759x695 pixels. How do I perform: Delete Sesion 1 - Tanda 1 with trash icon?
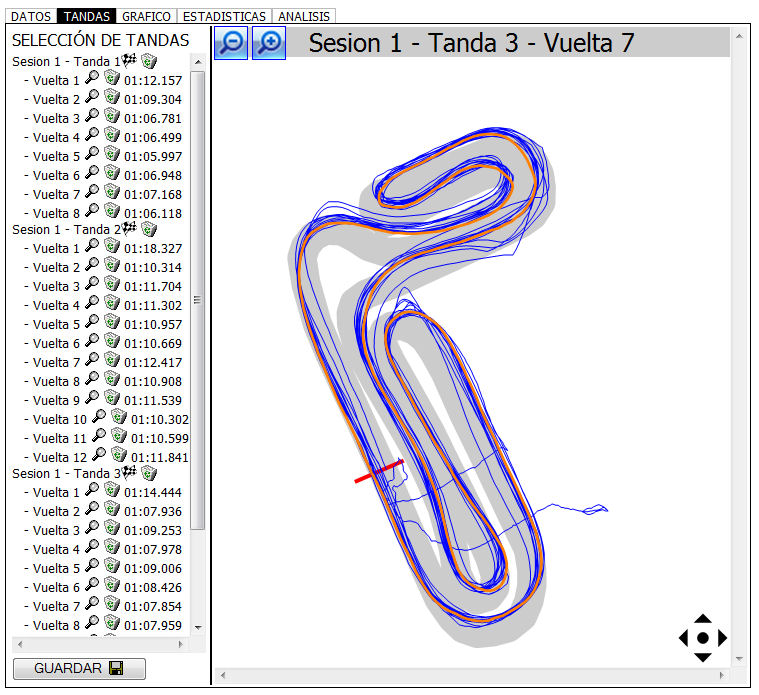pyautogui.click(x=149, y=61)
